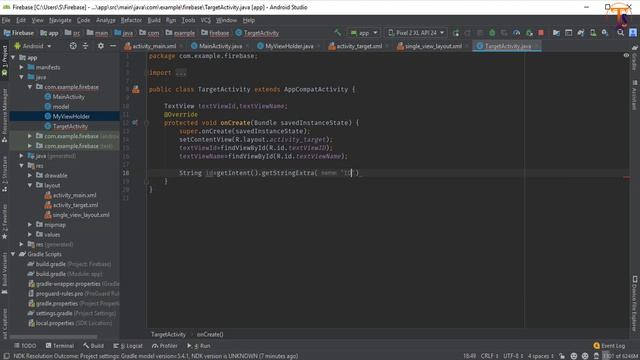The height and width of the screenshot is (360, 640).
Task: Click the onCreate() breadcrumb
Action: click(210, 334)
